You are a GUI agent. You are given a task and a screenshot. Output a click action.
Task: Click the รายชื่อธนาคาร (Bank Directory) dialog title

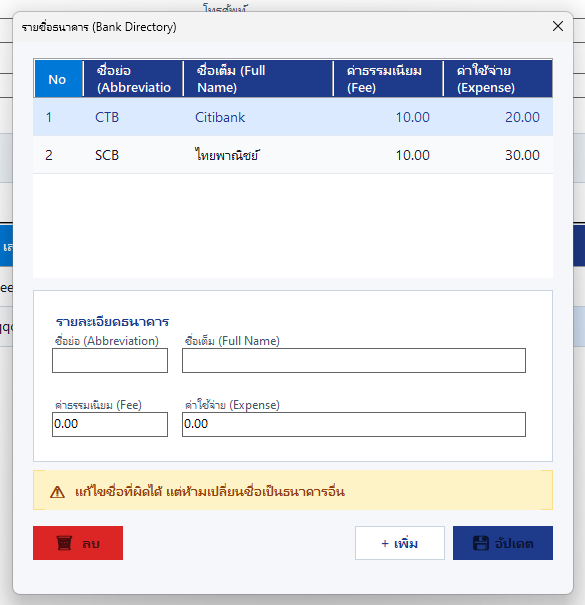pos(99,27)
